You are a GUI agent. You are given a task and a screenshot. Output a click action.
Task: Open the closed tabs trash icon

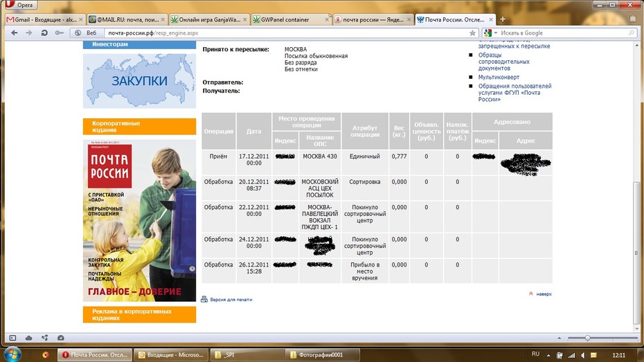point(633,19)
